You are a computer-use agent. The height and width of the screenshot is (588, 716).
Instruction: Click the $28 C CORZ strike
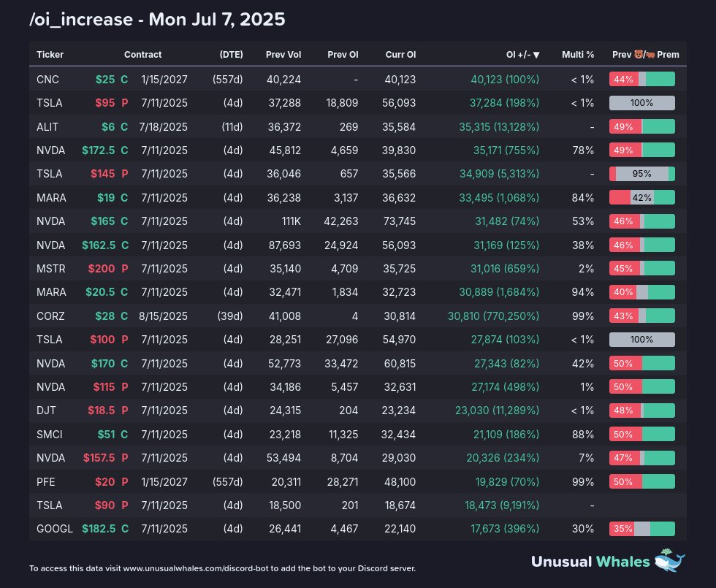coord(112,316)
